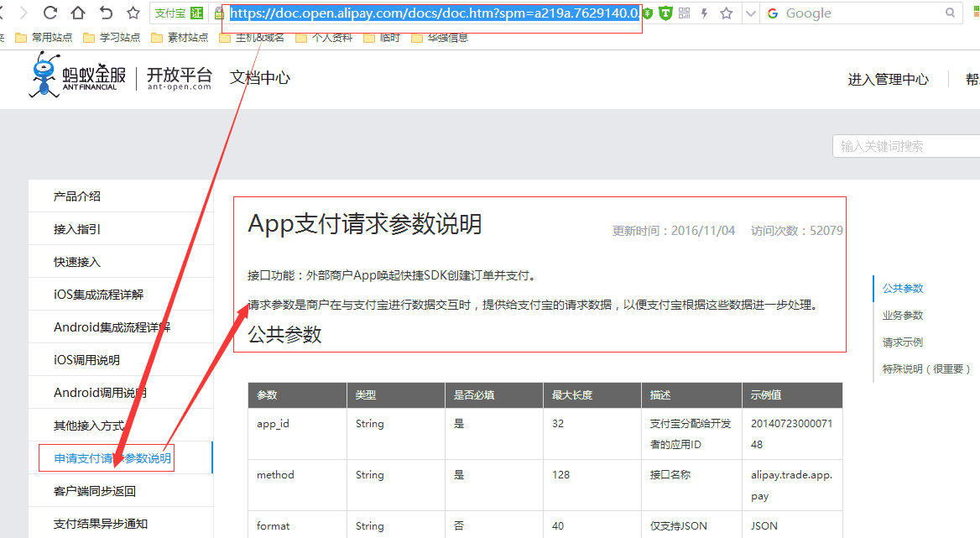
Task: Click the green T shield extension icon
Action: [666, 13]
